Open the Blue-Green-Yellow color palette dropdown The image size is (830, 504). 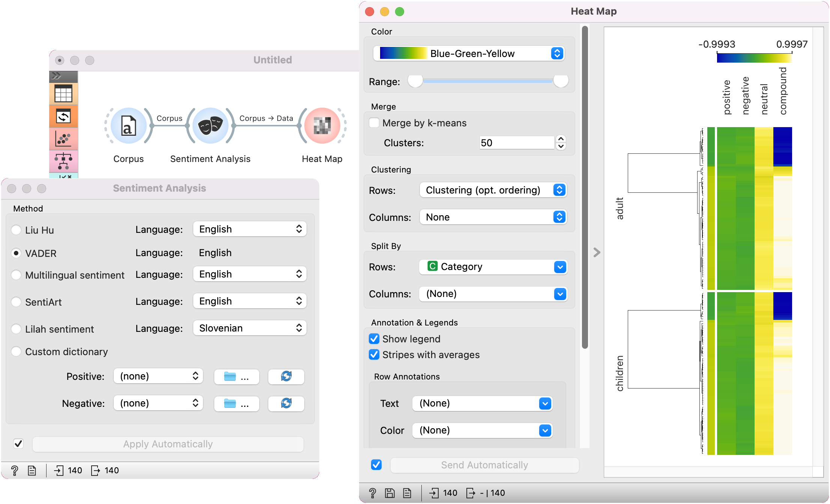[x=469, y=54]
